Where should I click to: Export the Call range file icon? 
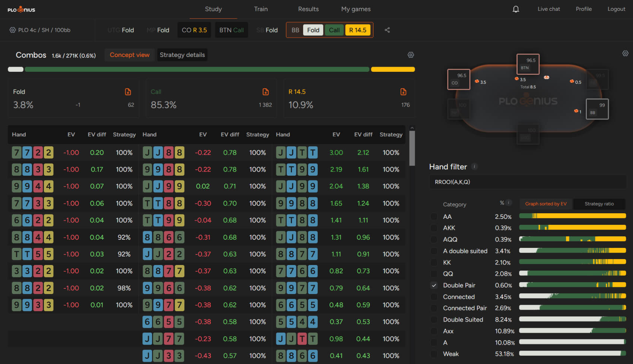pyautogui.click(x=265, y=92)
